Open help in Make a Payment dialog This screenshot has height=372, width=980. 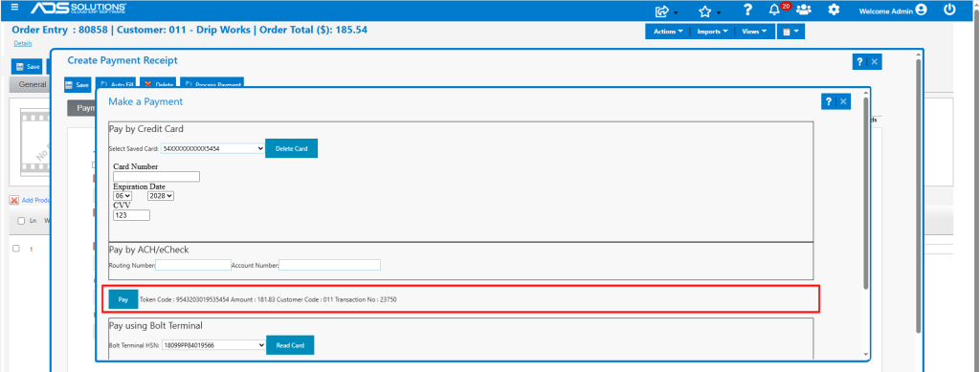coord(828,101)
